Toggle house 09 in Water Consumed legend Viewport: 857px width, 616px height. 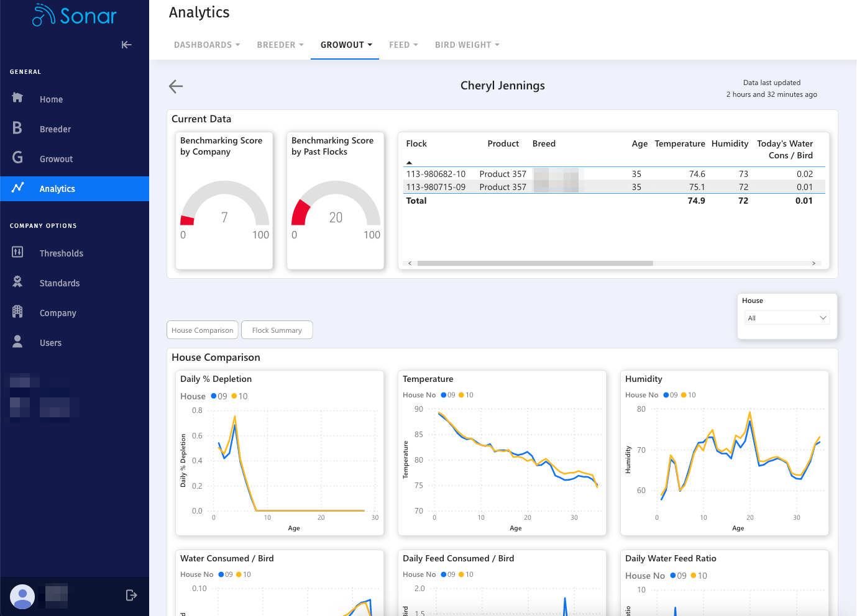tap(226, 574)
